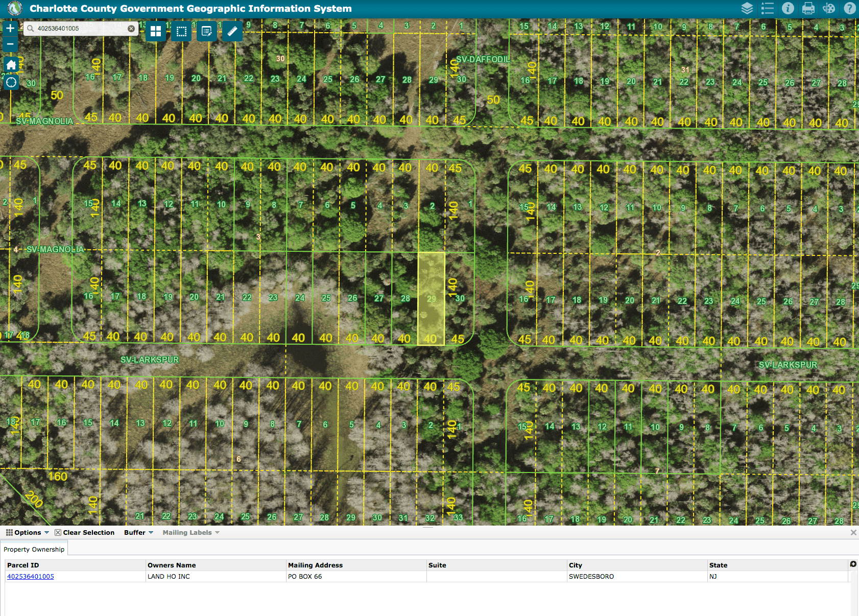Select the LAND HO INC cell
The width and height of the screenshot is (859, 616).
click(x=216, y=576)
